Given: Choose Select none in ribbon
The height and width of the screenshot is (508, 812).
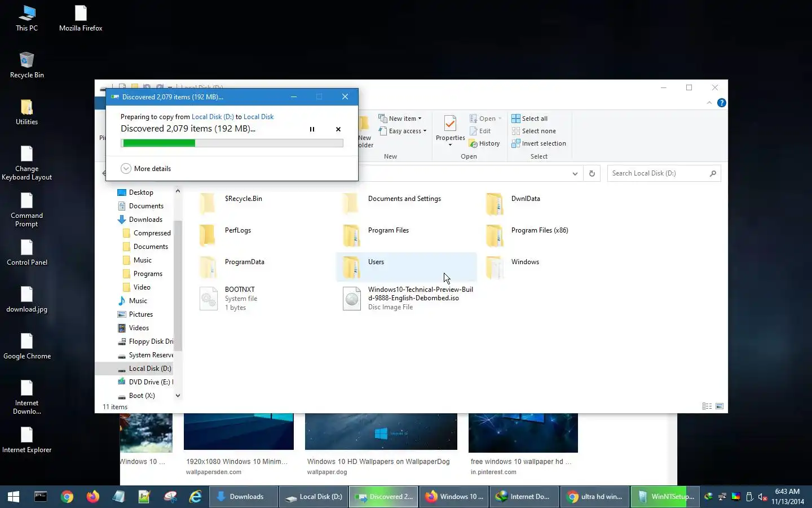Looking at the screenshot, I should [x=533, y=131].
